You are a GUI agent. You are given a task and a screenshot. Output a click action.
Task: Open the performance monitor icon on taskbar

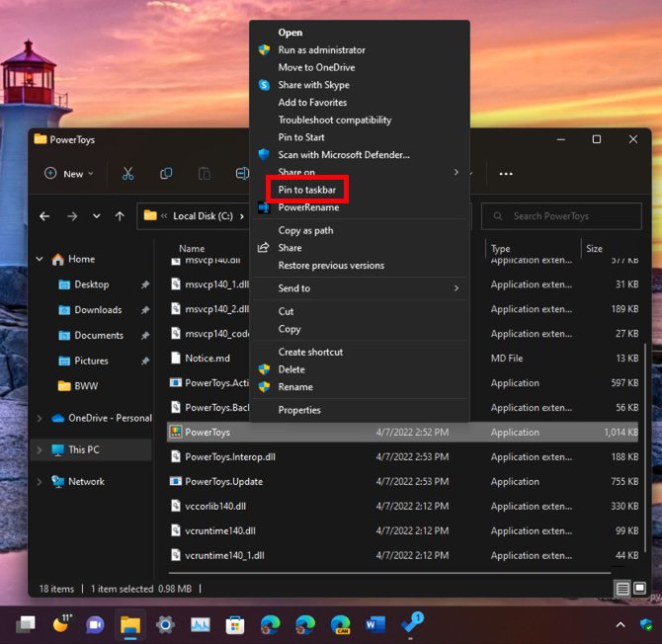[x=201, y=624]
